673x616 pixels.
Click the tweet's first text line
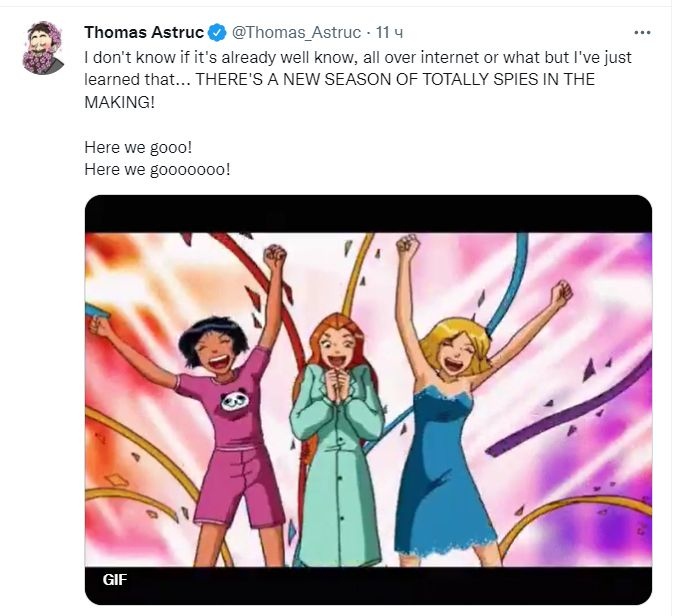[357, 58]
